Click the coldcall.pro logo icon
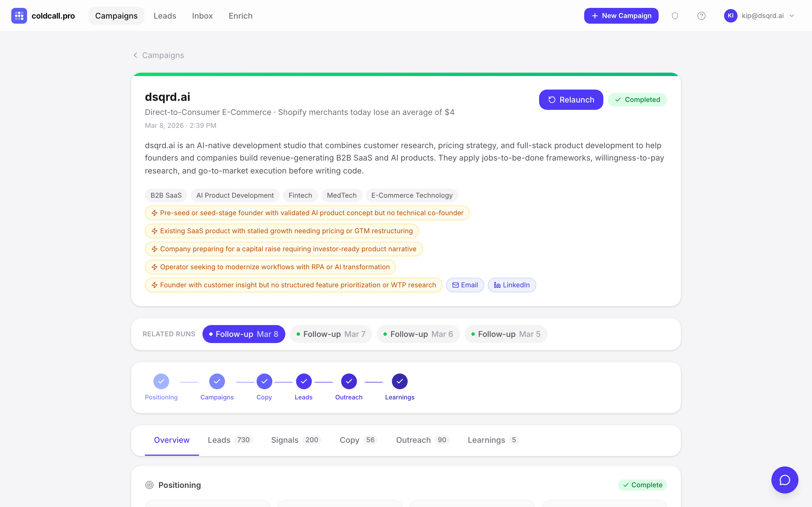The width and height of the screenshot is (812, 507). tap(19, 16)
